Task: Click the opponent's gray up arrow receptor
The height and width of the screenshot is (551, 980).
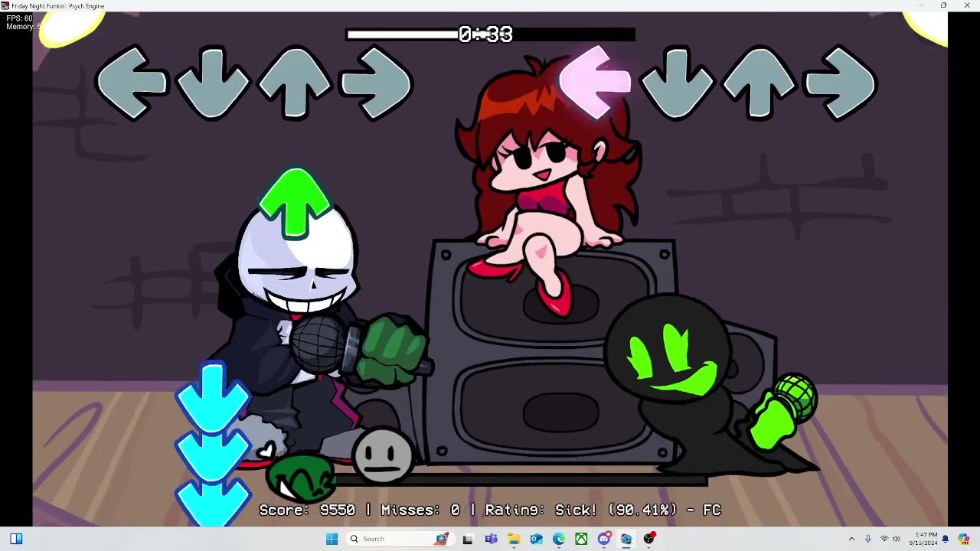Action: point(295,83)
